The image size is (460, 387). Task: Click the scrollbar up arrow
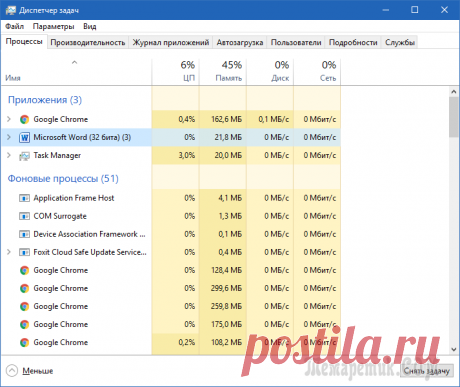pos(454,91)
